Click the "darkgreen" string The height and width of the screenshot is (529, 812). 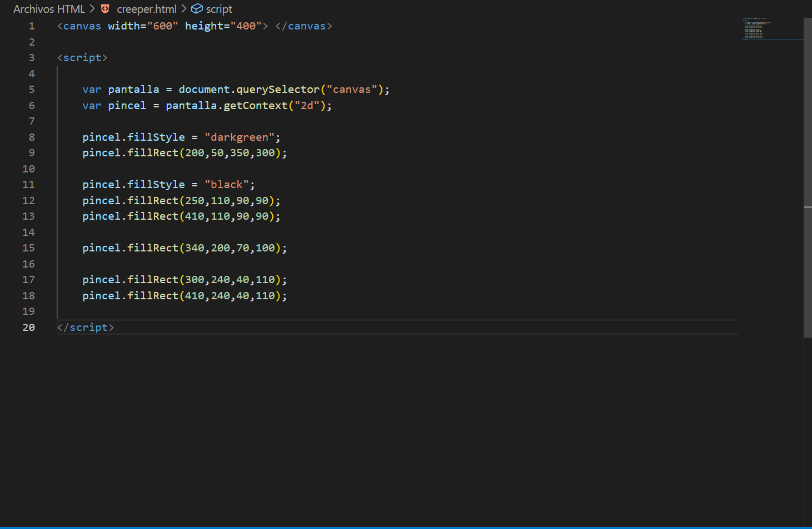tap(240, 137)
